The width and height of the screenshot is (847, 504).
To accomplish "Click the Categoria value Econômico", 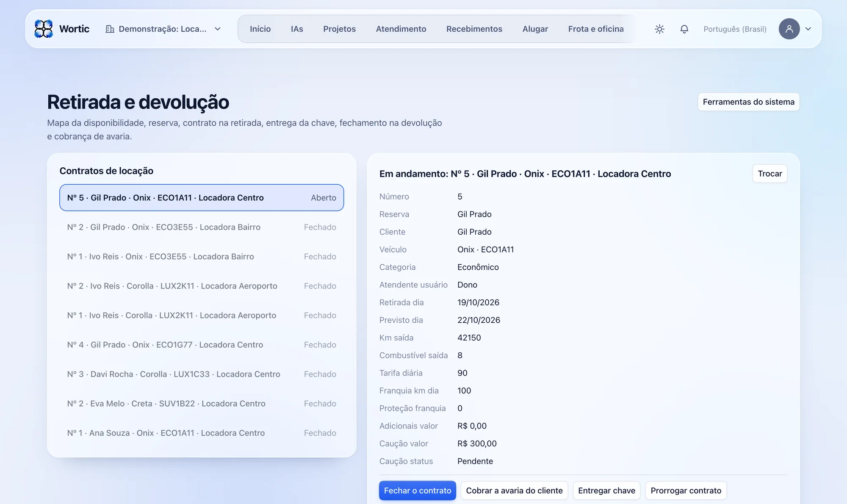I will [478, 267].
